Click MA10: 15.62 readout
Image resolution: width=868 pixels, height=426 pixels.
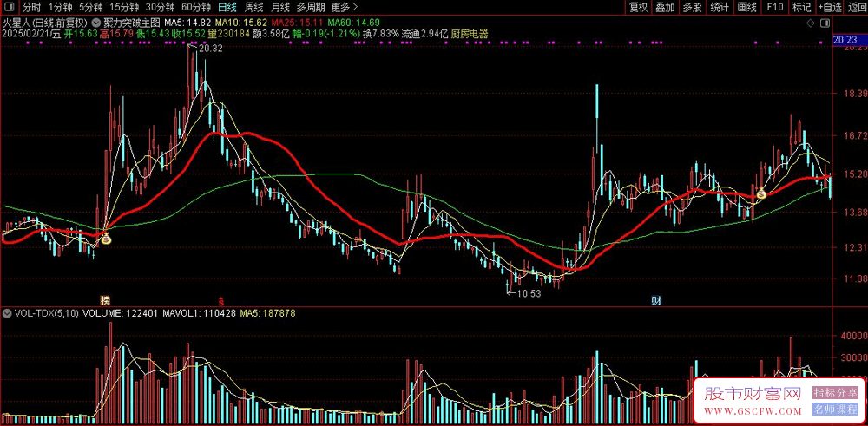tap(241, 23)
